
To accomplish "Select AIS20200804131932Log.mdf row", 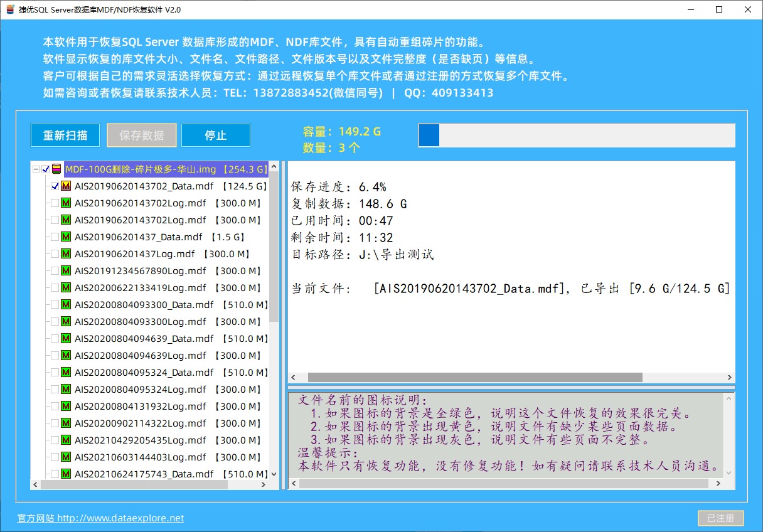I will 168,407.
